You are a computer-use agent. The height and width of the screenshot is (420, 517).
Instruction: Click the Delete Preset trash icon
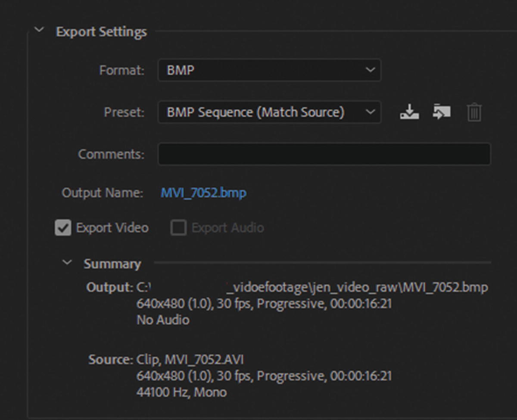pyautogui.click(x=474, y=113)
